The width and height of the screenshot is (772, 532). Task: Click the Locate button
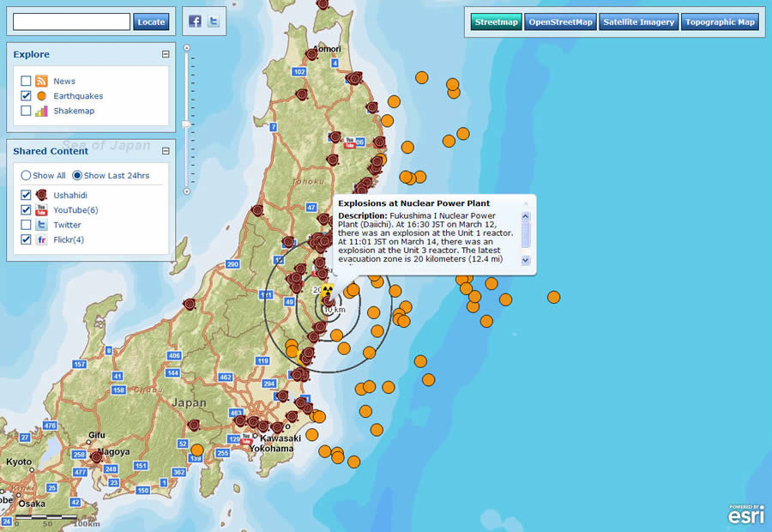click(151, 21)
